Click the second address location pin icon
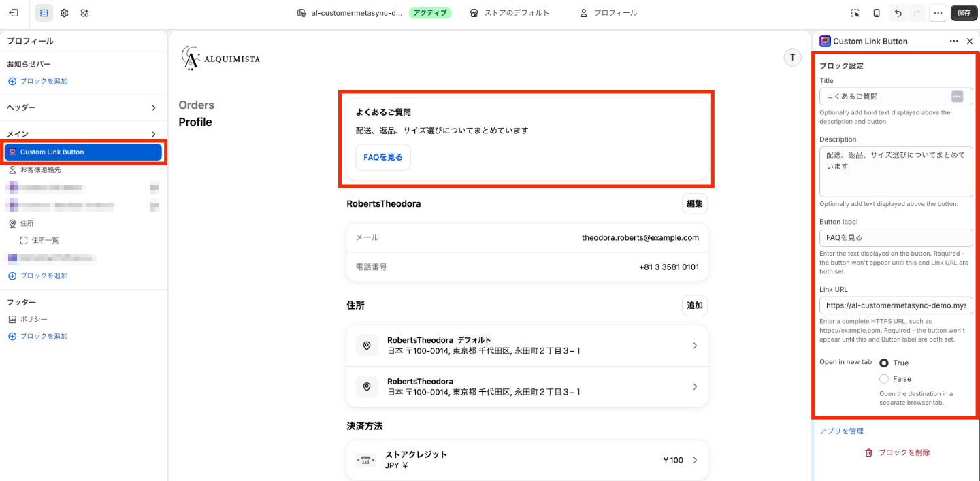The height and width of the screenshot is (481, 980). 367,386
